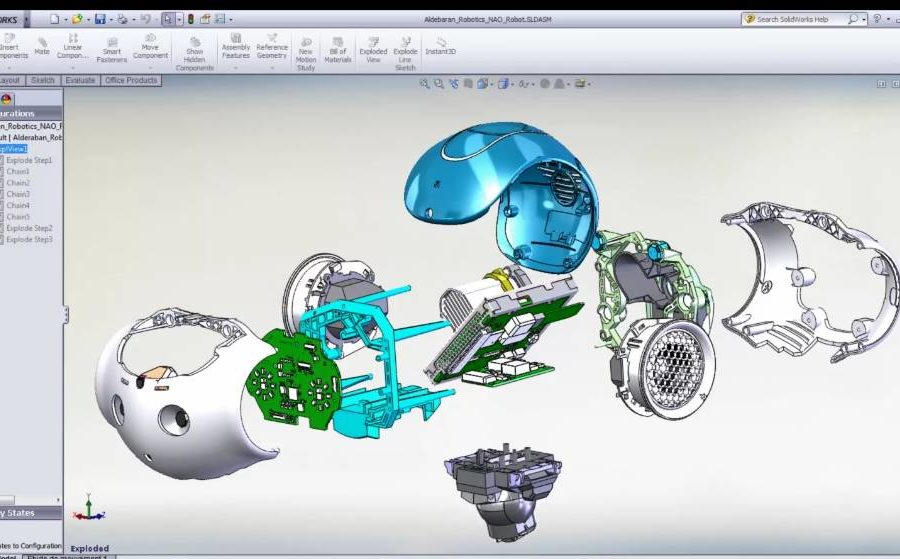This screenshot has width=900, height=559.
Task: Click the Configurations panel header
Action: [x=31, y=113]
